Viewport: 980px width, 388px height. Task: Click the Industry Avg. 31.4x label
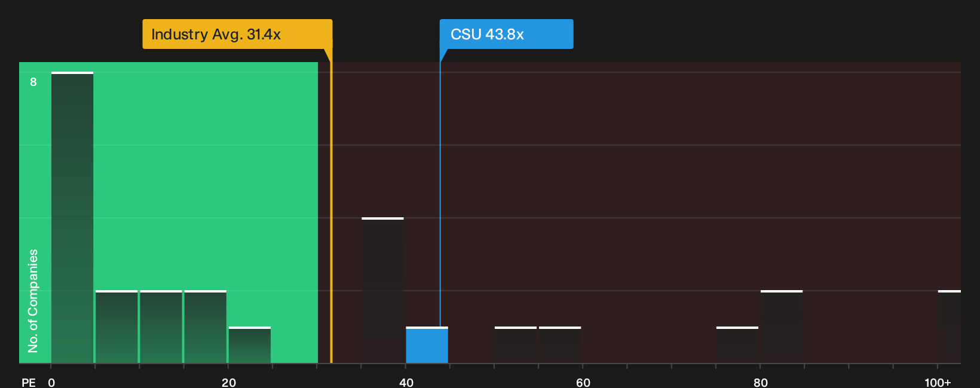point(237,34)
